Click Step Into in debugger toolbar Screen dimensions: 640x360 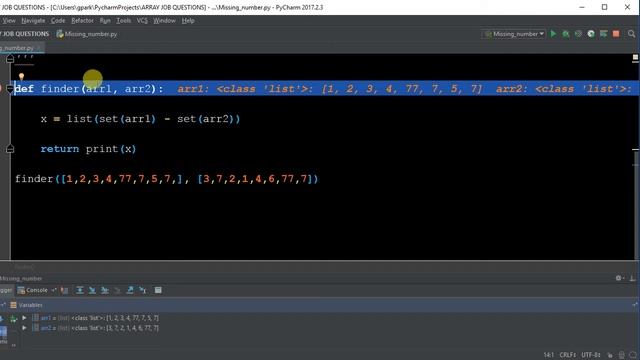click(92, 290)
